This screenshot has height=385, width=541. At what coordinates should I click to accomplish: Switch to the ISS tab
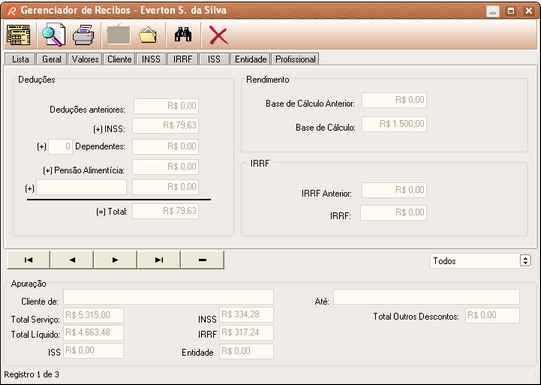point(214,59)
